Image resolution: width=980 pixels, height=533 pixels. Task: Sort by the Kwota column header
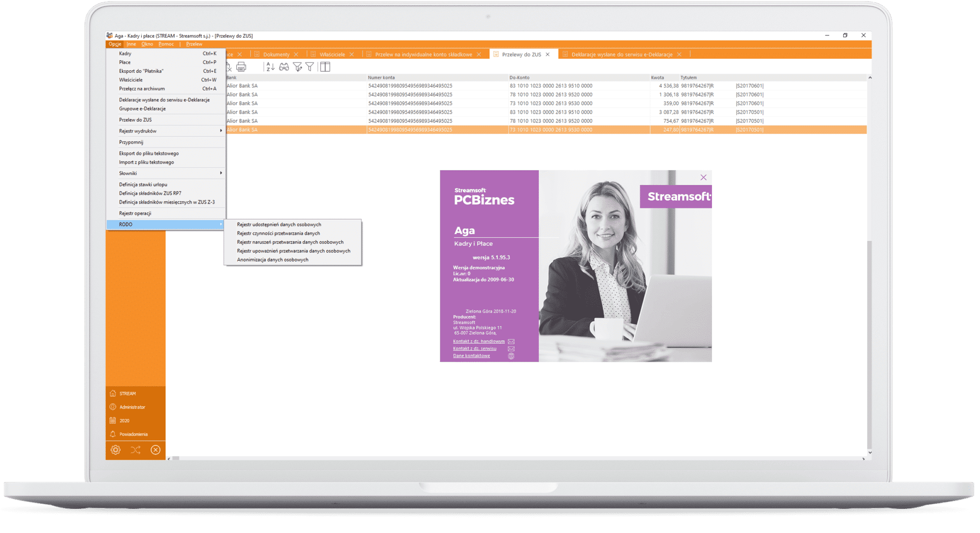[x=665, y=78]
